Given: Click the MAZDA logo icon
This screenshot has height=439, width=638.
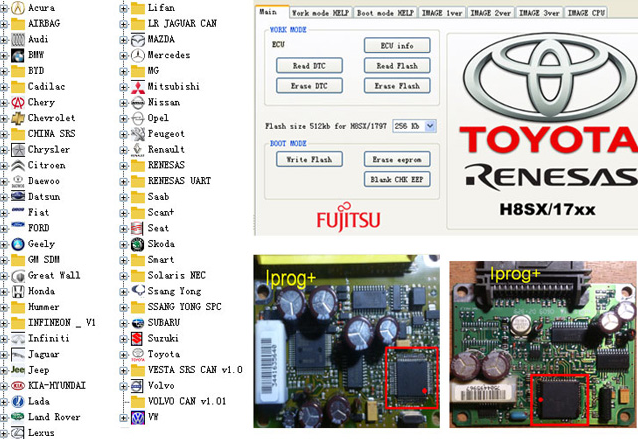Looking at the screenshot, I should point(138,40).
